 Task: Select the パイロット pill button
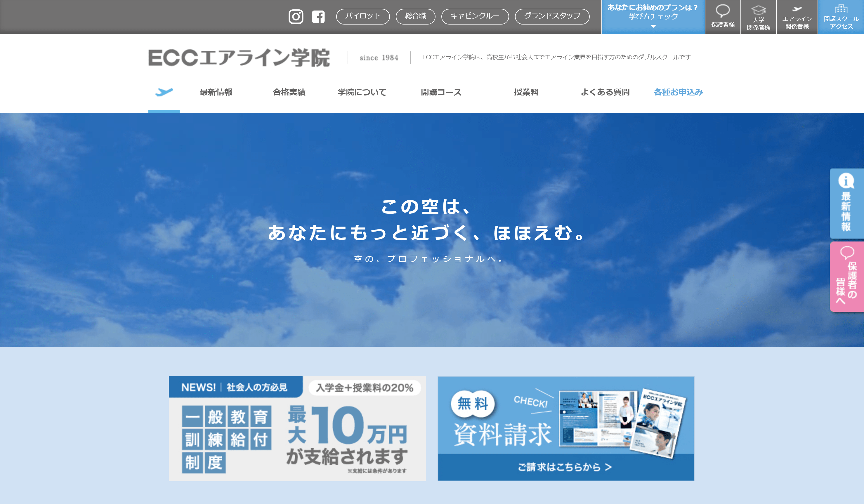click(x=363, y=16)
